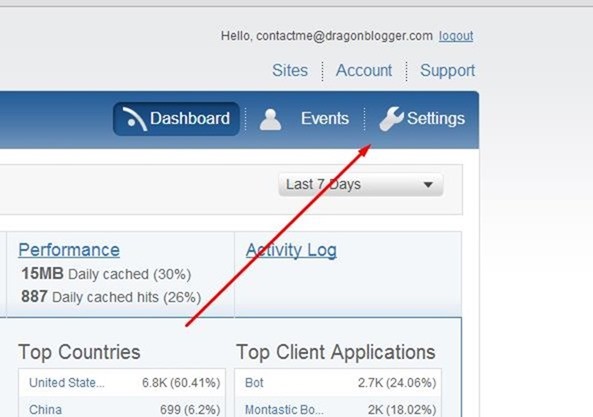Click the Montastic Bo... client application entry
The width and height of the screenshot is (593, 417).
[x=338, y=409]
